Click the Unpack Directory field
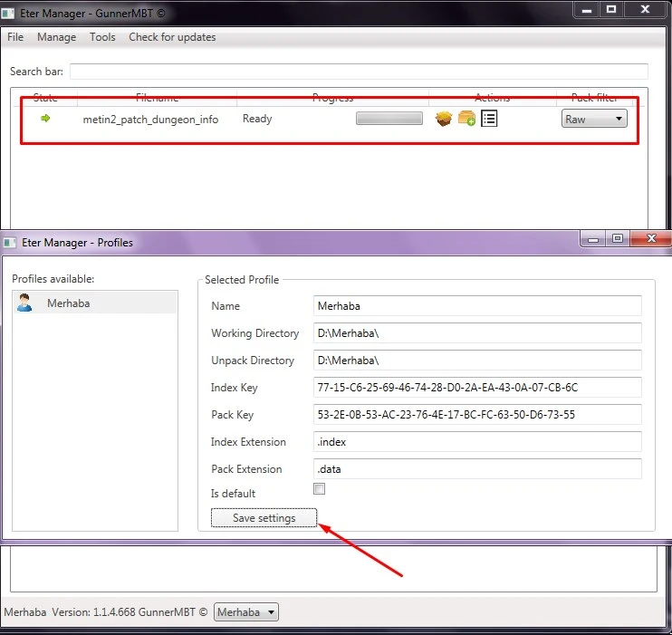Image resolution: width=672 pixels, height=635 pixels. pos(477,361)
